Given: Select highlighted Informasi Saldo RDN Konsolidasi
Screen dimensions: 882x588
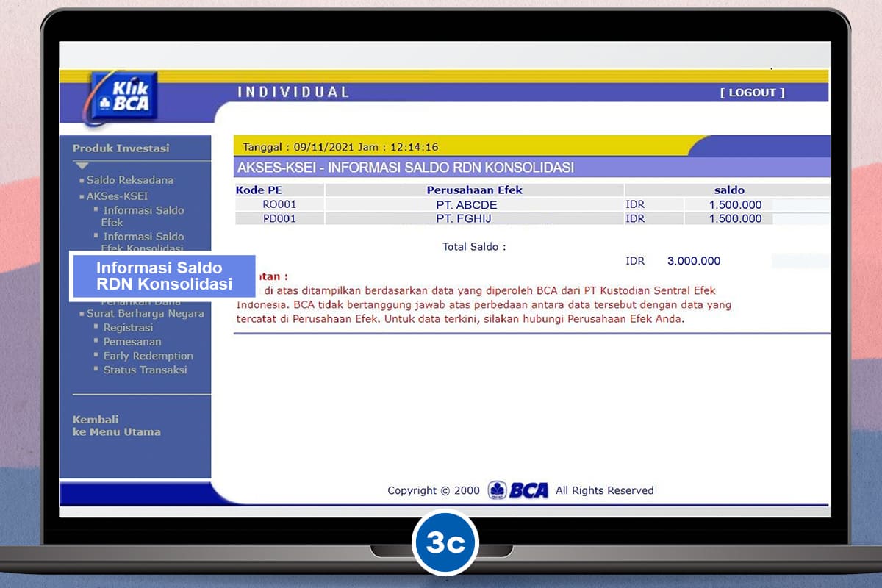Looking at the screenshot, I should pyautogui.click(x=164, y=276).
